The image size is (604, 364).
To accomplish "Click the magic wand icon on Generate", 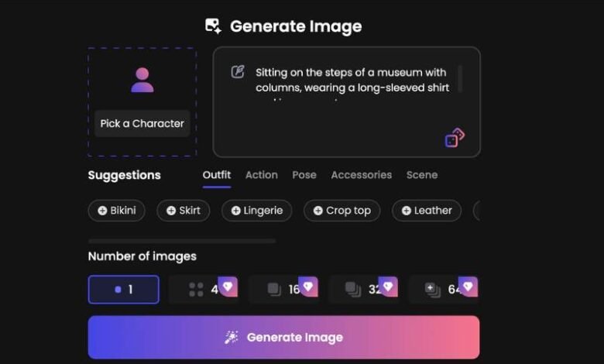I will [232, 338].
